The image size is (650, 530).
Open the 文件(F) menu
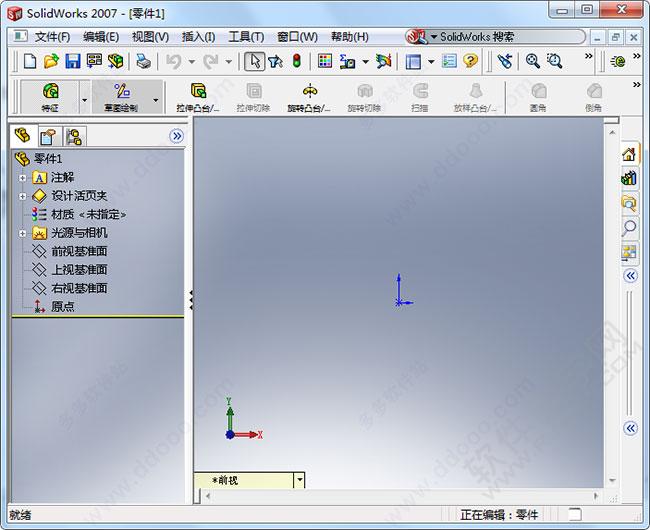(52, 37)
